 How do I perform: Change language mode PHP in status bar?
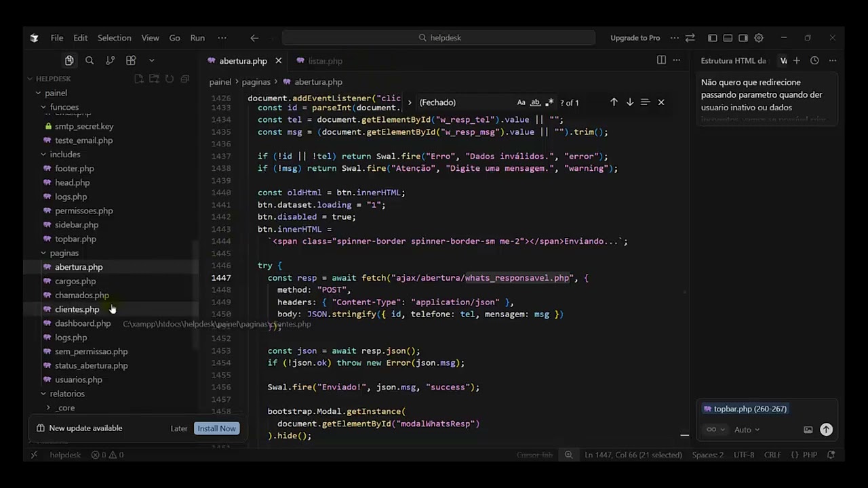(x=810, y=455)
